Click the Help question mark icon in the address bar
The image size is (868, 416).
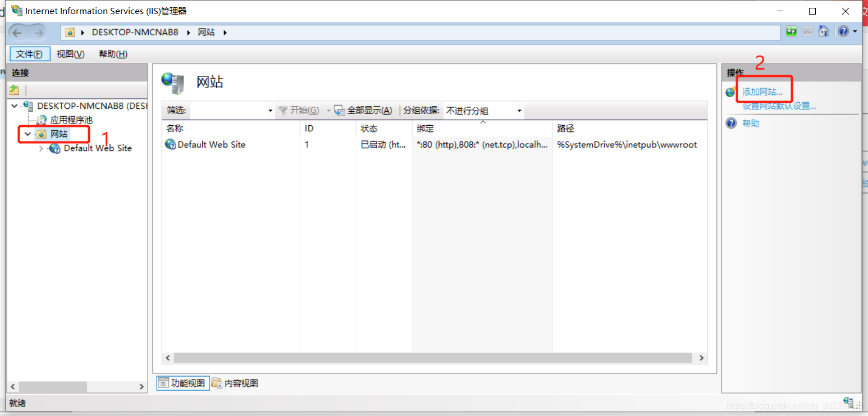(x=843, y=31)
